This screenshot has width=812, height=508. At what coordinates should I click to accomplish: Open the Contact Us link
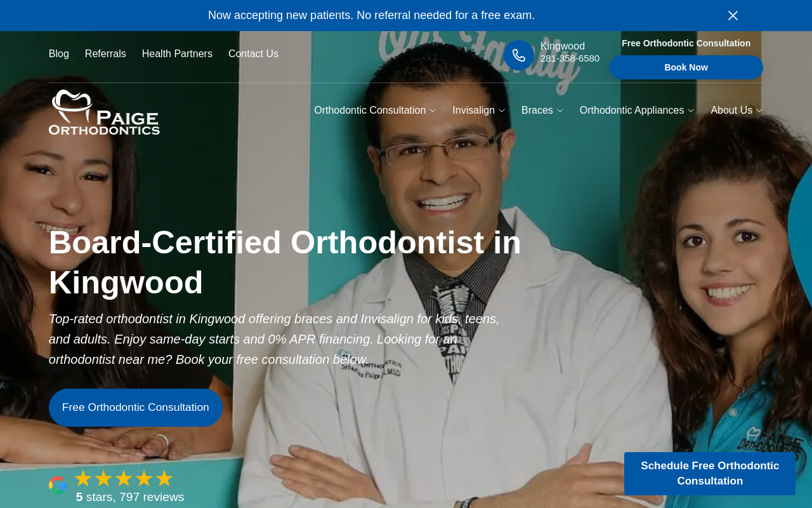point(253,54)
